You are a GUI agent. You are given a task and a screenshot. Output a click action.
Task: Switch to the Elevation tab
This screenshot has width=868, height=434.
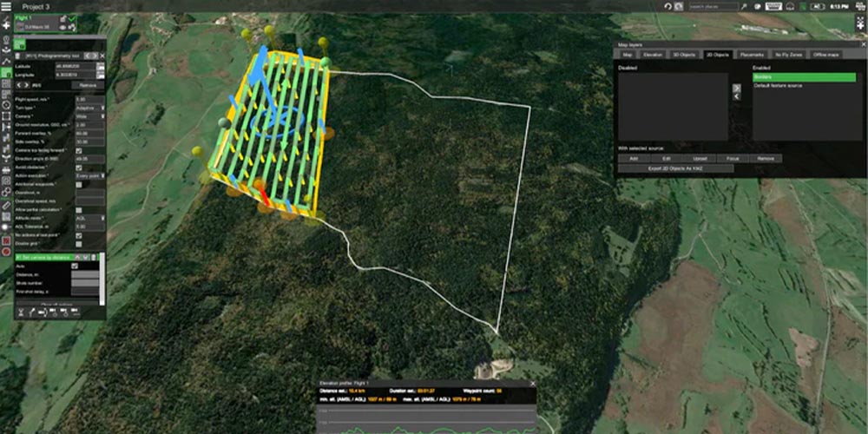click(x=652, y=55)
